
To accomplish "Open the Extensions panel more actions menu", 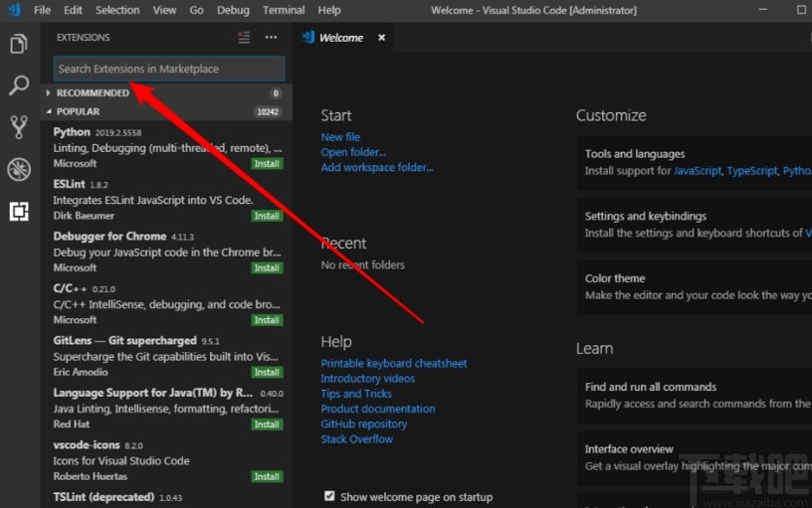I will click(x=271, y=37).
